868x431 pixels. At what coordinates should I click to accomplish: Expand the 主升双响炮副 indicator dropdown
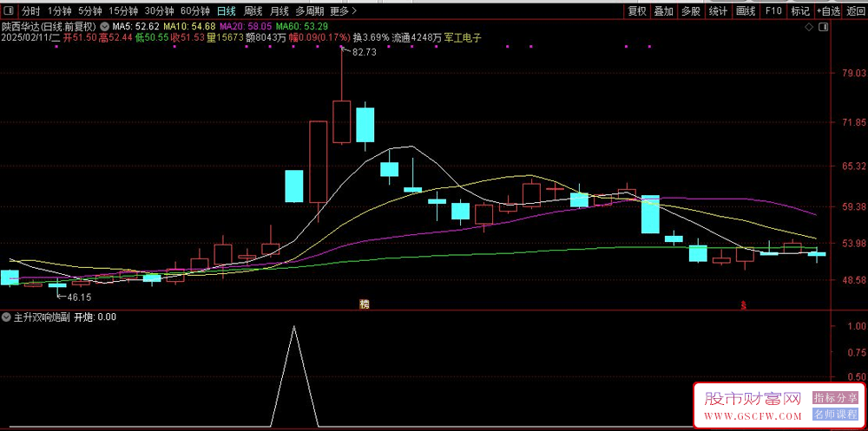click(x=7, y=317)
